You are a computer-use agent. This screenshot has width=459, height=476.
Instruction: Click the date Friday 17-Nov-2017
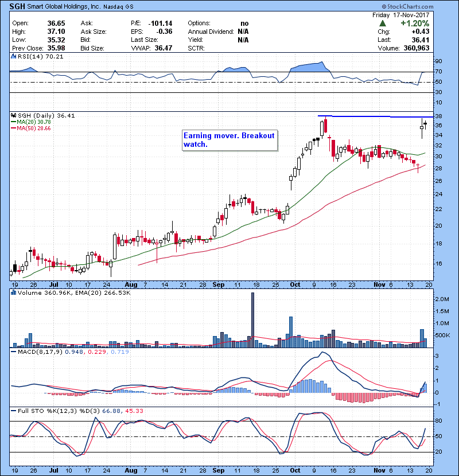click(401, 15)
